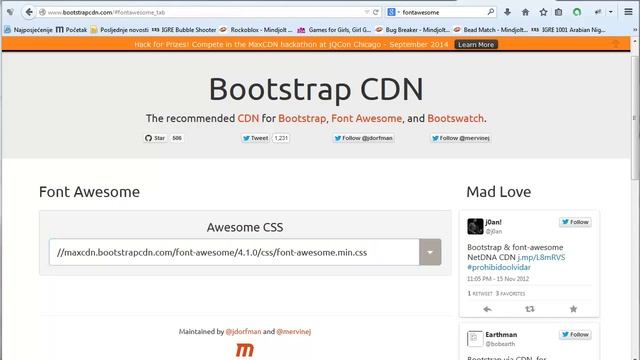Open the Početak bookmark
The height and width of the screenshot is (360, 640).
[x=71, y=30]
